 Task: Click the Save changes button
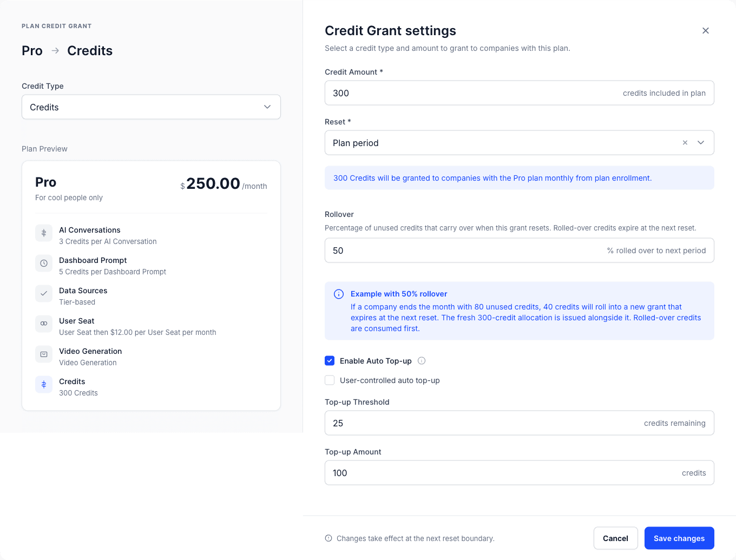point(679,538)
